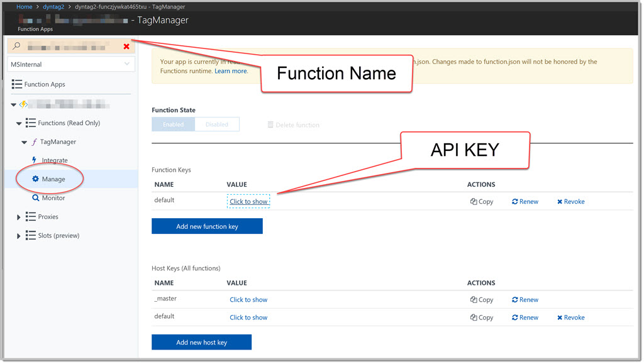Image resolution: width=644 pixels, height=364 pixels.
Task: Click the search input field in sidebar
Action: tap(72, 47)
